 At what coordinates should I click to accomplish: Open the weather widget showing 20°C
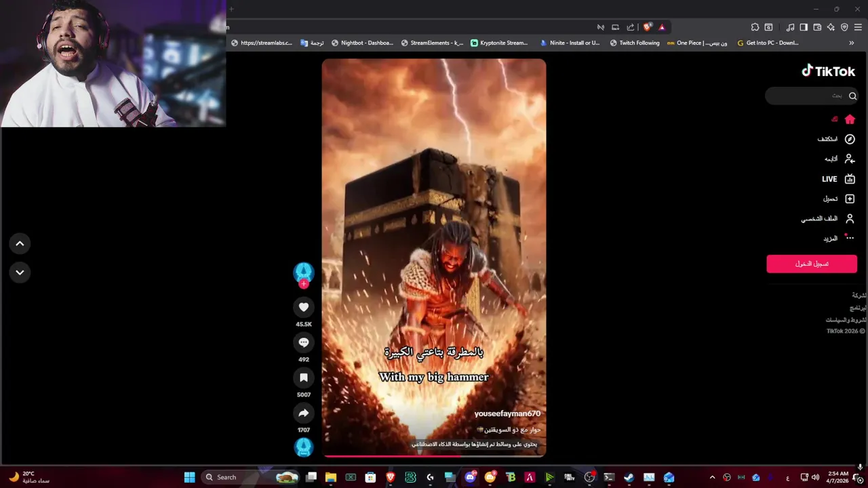[28, 477]
